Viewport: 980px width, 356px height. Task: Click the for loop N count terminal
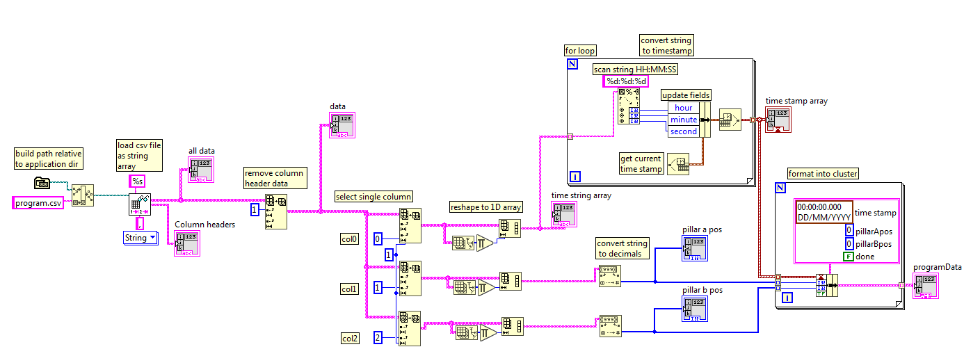pyautogui.click(x=572, y=65)
